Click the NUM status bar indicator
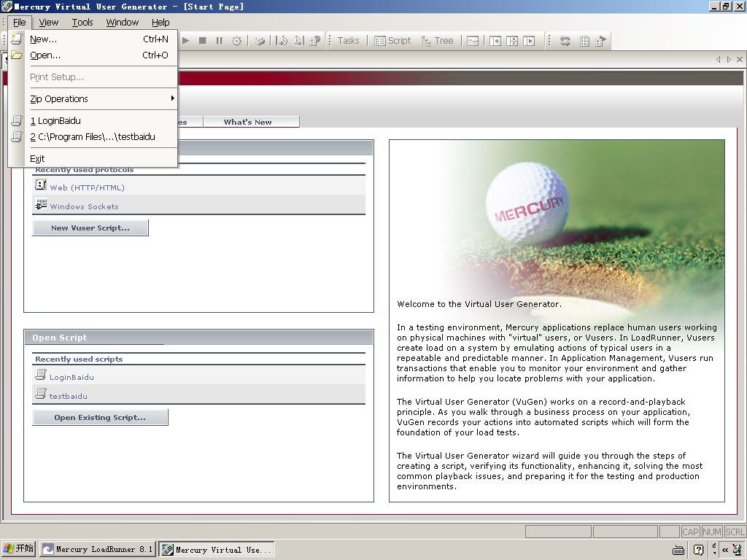 712,532
